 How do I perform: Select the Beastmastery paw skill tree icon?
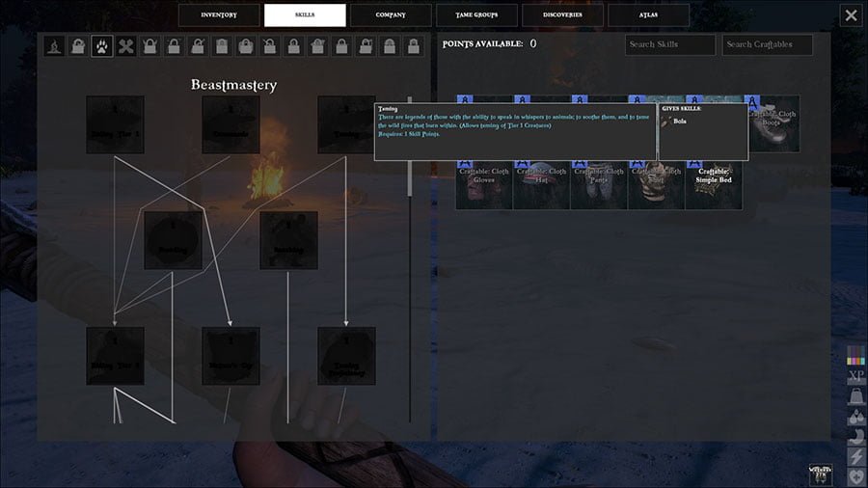102,45
